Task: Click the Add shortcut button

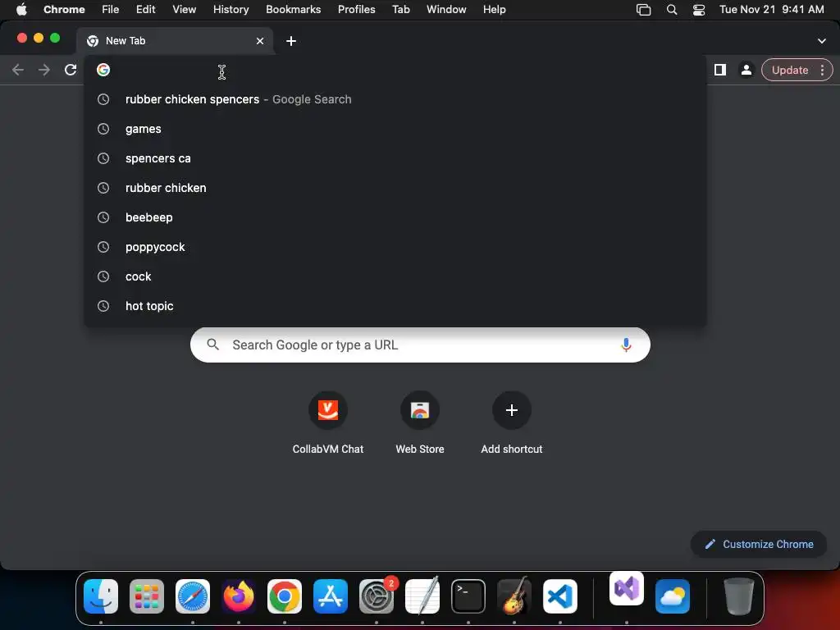Action: click(512, 423)
